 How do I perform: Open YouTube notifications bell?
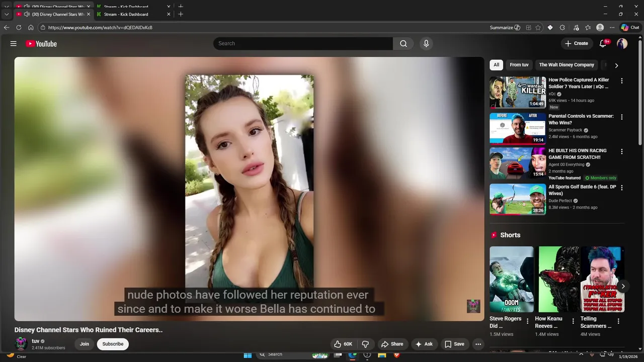(603, 44)
